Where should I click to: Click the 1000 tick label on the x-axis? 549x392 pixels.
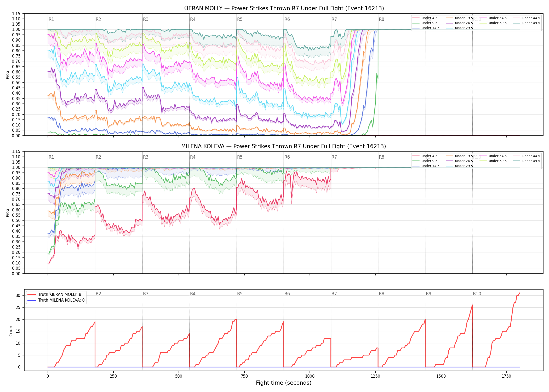point(310,376)
